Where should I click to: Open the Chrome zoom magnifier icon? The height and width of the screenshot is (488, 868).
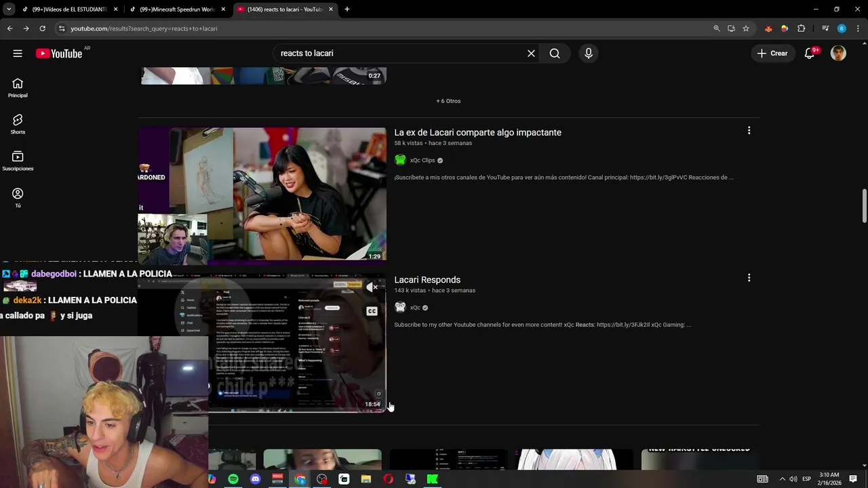pos(717,28)
